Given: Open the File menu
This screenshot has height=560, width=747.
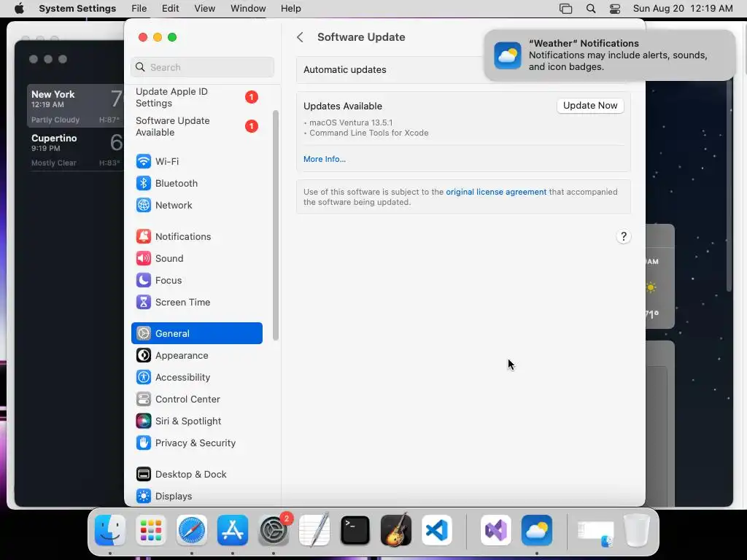Looking at the screenshot, I should (139, 9).
